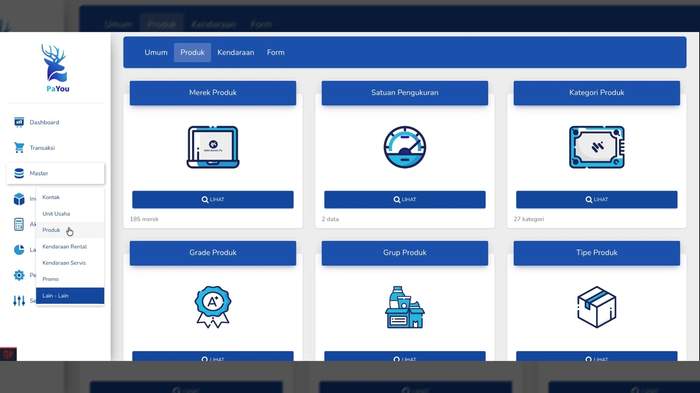The image size is (700, 393).
Task: Click the Tipe Produk card header
Action: 596,253
